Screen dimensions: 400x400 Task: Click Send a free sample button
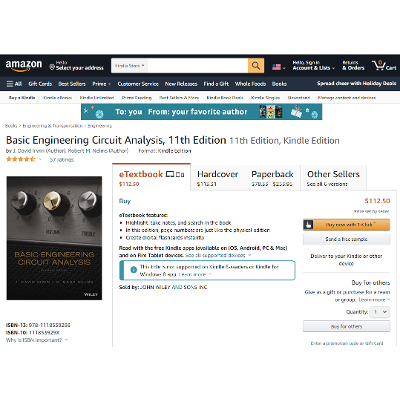346,239
